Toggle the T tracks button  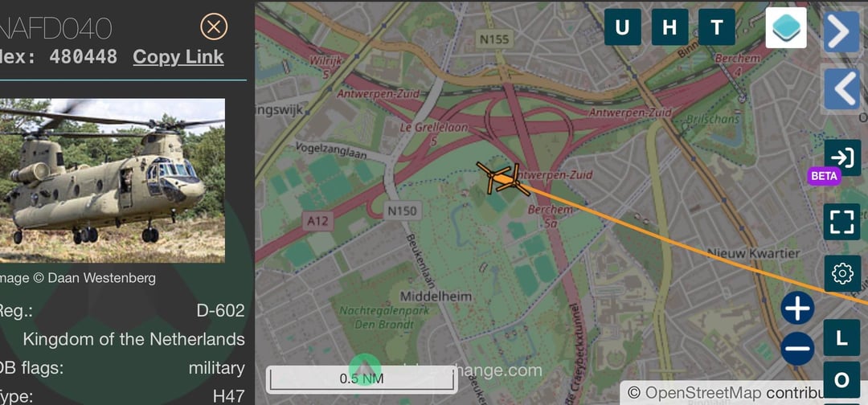(717, 27)
